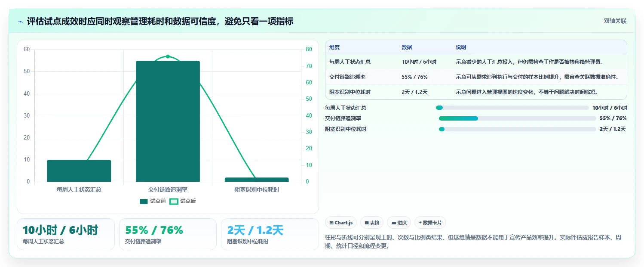Click the x-axis label 每周人工状态汇总
This screenshot has width=644, height=267.
pos(79,189)
